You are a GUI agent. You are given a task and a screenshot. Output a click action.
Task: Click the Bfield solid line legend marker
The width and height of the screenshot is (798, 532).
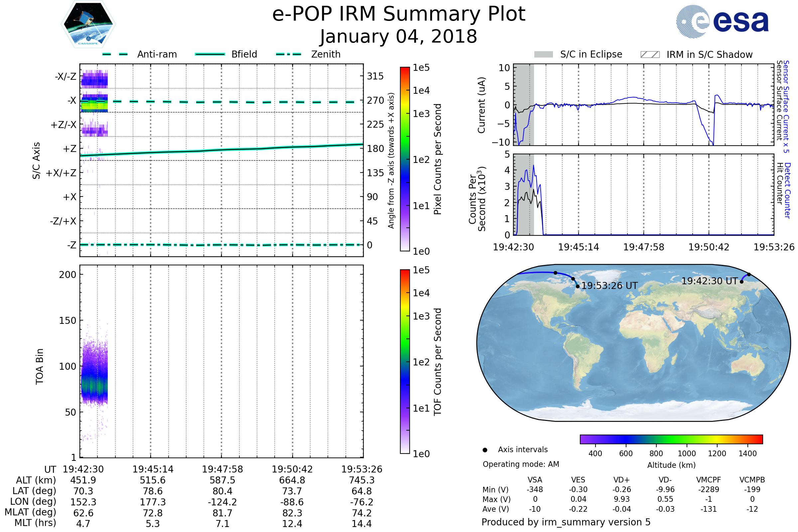pos(210,54)
